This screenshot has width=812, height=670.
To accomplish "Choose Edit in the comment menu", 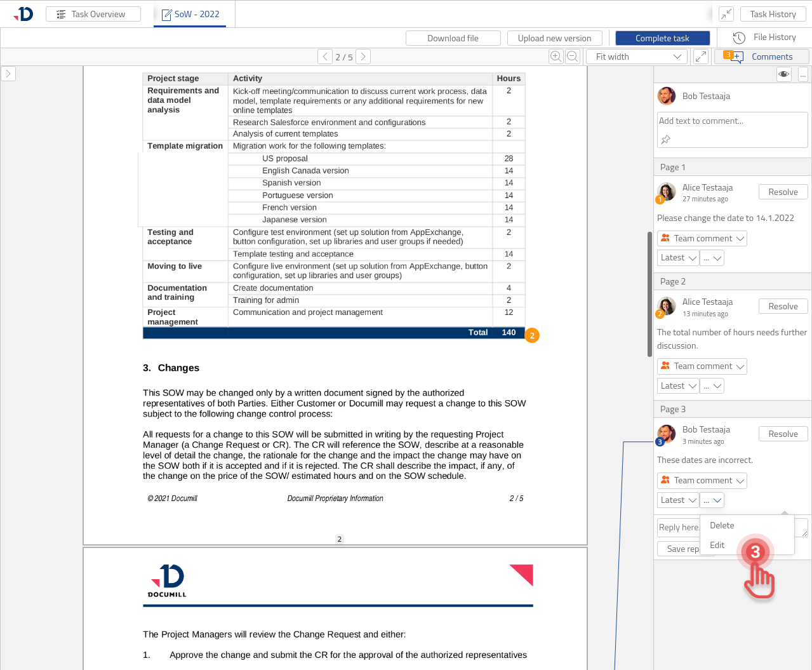I will pos(717,545).
